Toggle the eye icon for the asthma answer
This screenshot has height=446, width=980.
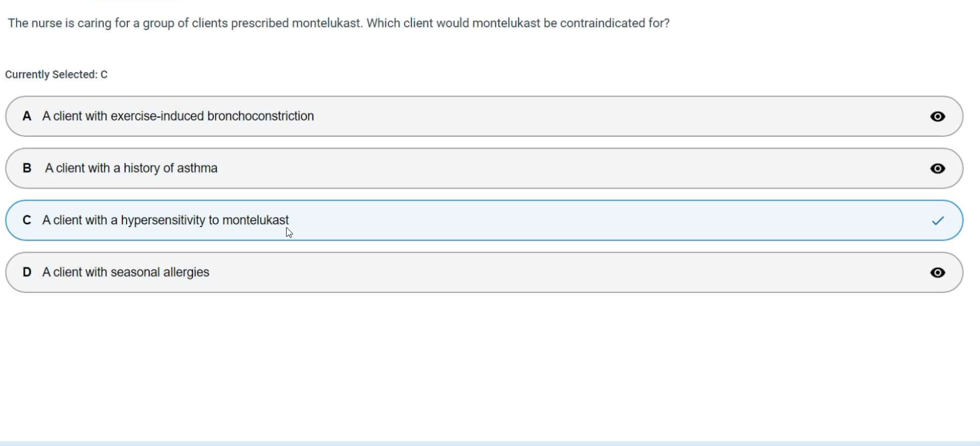tap(938, 169)
